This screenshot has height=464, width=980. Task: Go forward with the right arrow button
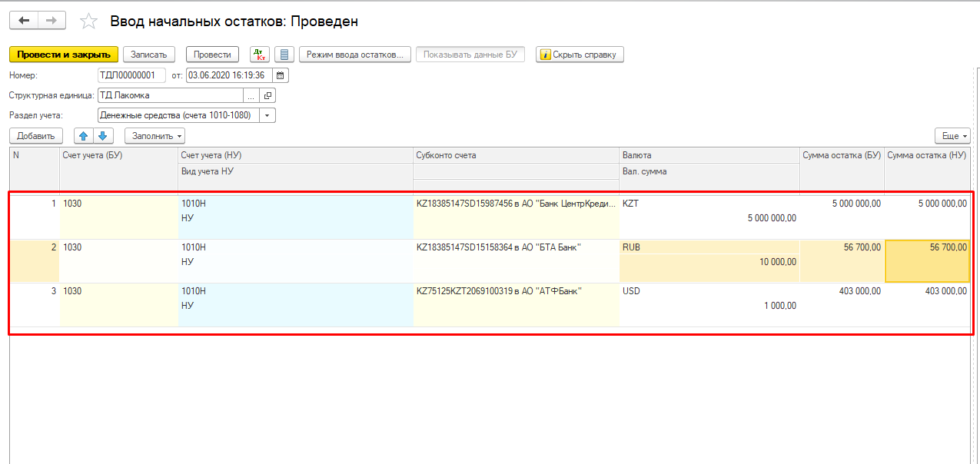(51, 21)
